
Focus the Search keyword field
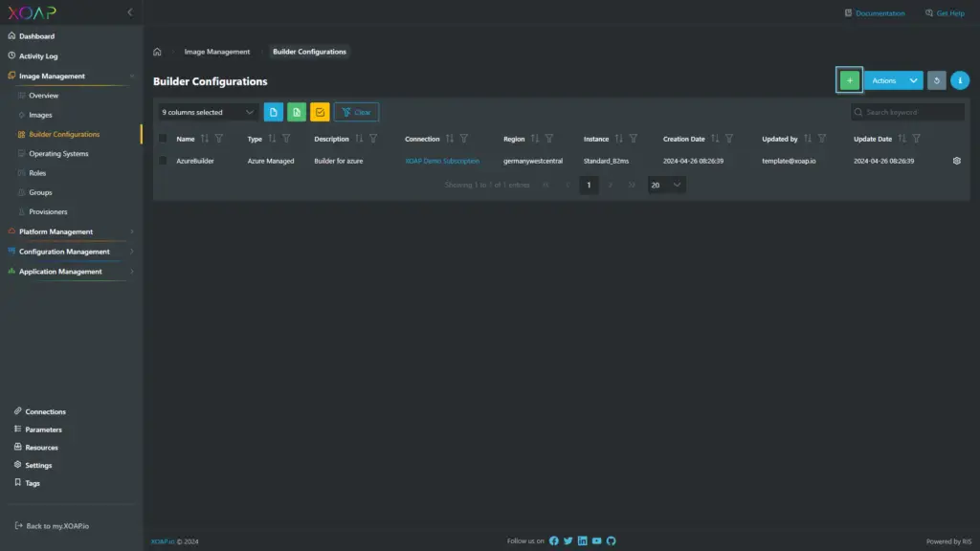(907, 113)
